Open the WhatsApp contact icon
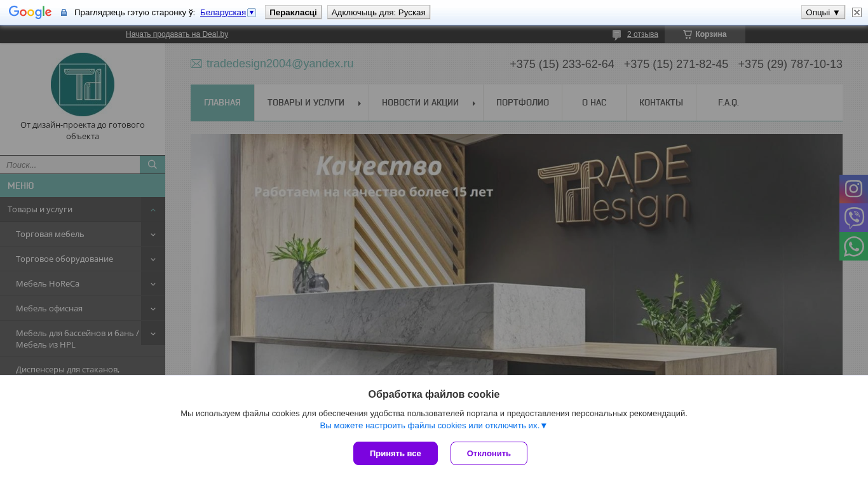This screenshot has width=868, height=488. (x=853, y=246)
